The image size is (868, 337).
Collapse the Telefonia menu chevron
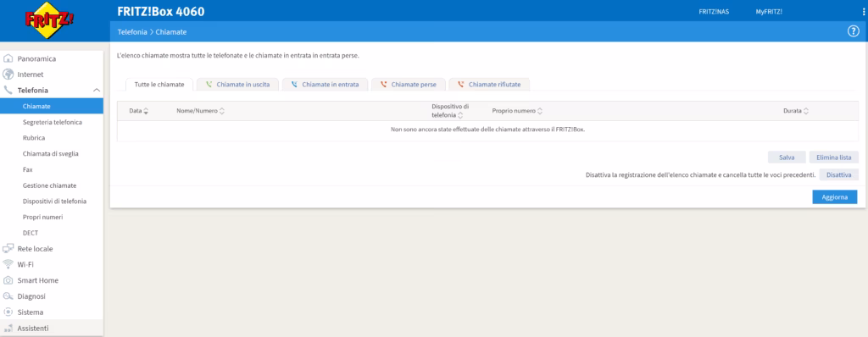97,91
